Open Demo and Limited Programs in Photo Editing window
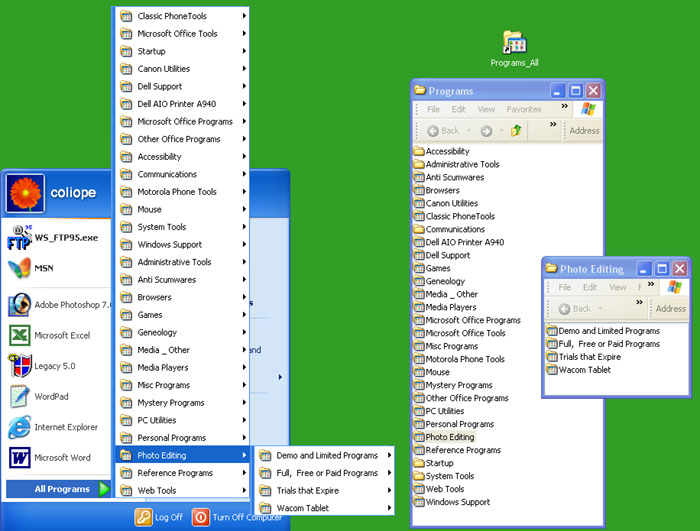This screenshot has width=700, height=531. [603, 331]
